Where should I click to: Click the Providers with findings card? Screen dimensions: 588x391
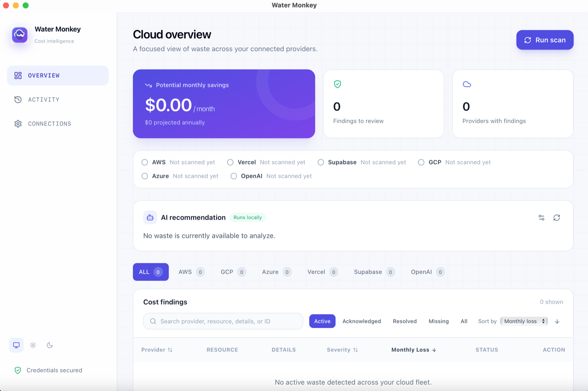pyautogui.click(x=513, y=104)
